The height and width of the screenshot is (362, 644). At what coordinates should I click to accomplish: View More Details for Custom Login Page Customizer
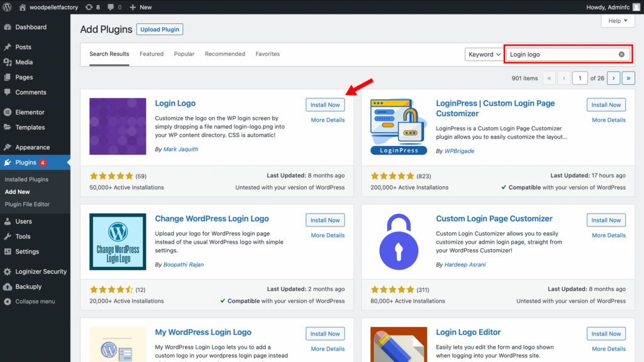[x=609, y=235]
